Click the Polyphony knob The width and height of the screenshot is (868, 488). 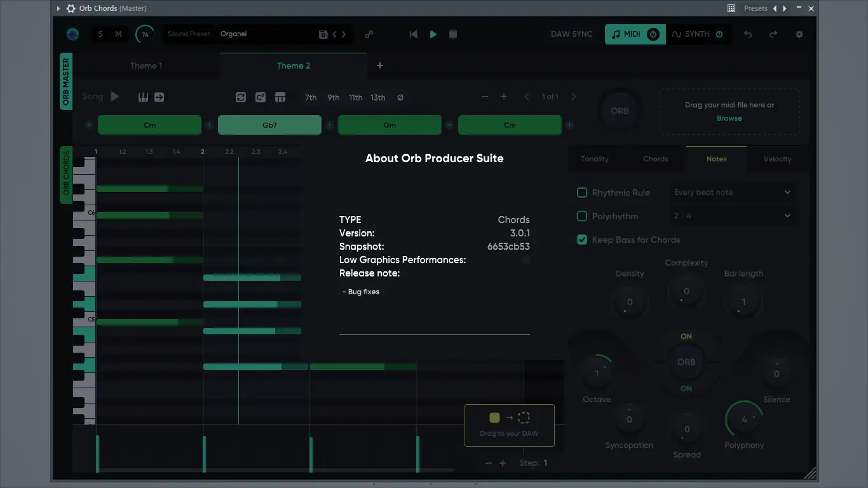744,419
